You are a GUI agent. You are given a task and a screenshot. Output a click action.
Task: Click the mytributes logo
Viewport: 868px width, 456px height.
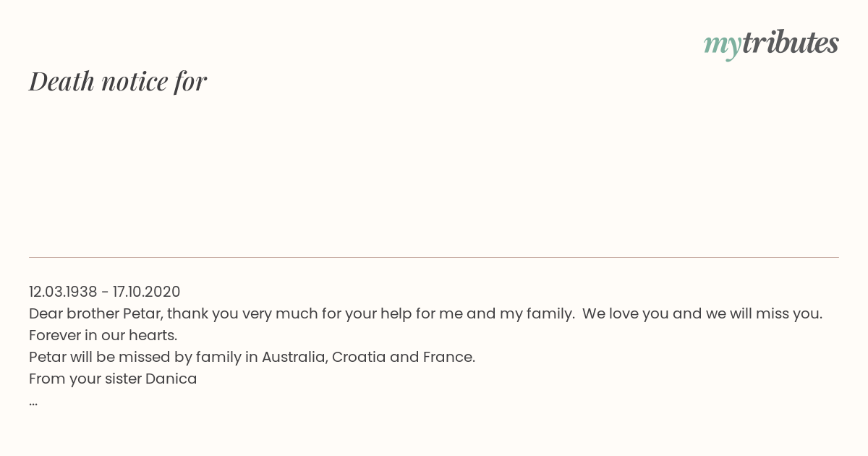tap(771, 44)
